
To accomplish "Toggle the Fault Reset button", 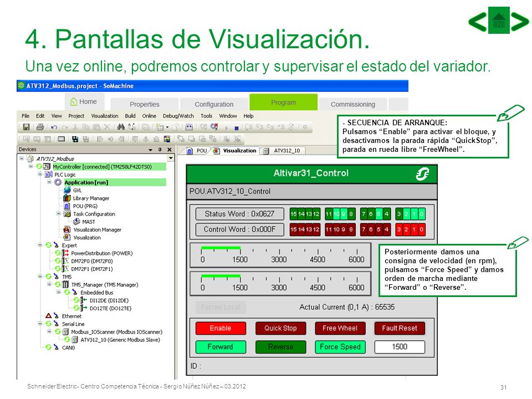I will coord(400,328).
